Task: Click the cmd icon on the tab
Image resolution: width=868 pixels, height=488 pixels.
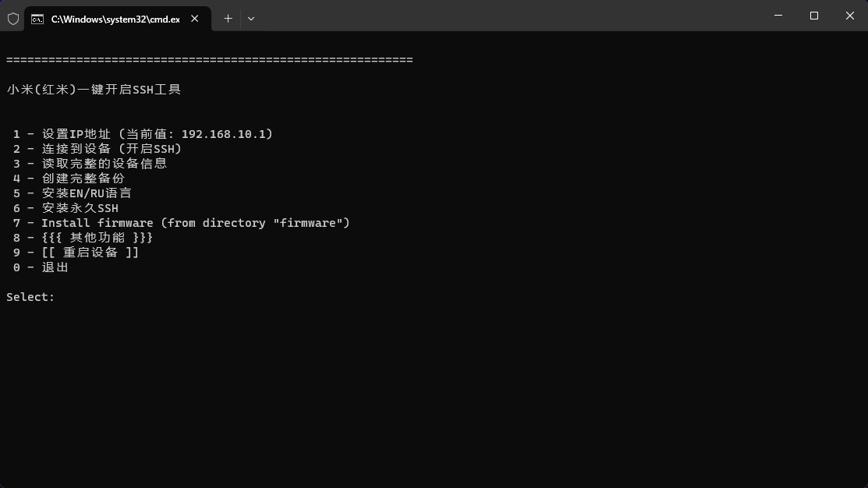Action: click(37, 19)
